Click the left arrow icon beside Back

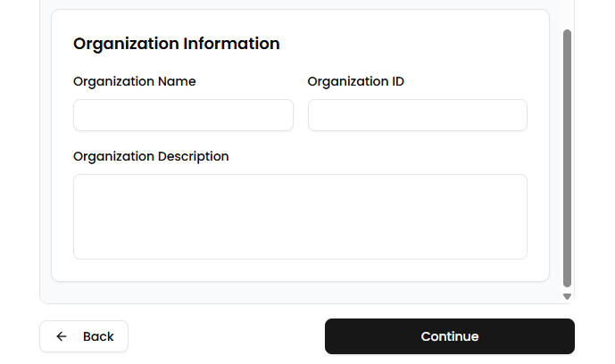coord(62,336)
